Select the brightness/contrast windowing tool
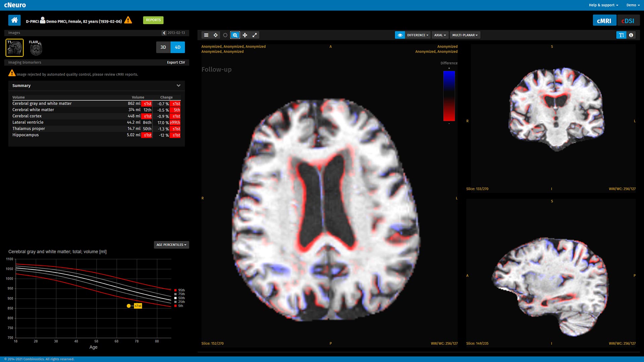The height and width of the screenshot is (362, 644). pyautogui.click(x=225, y=35)
